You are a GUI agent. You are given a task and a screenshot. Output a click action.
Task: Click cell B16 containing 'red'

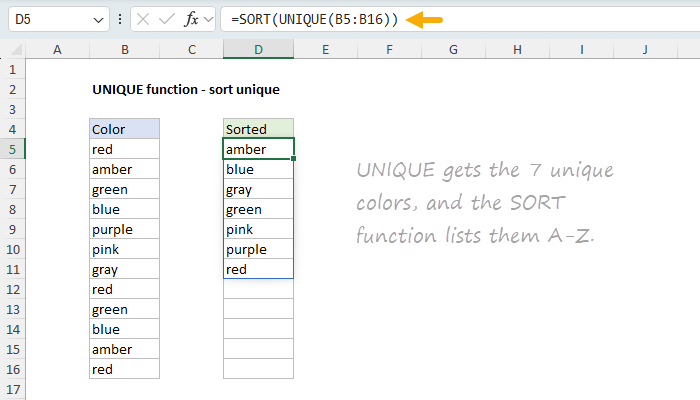125,369
